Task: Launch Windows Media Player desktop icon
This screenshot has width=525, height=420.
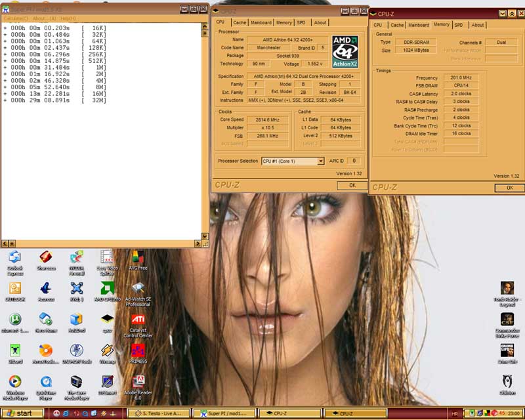Action: (14, 381)
